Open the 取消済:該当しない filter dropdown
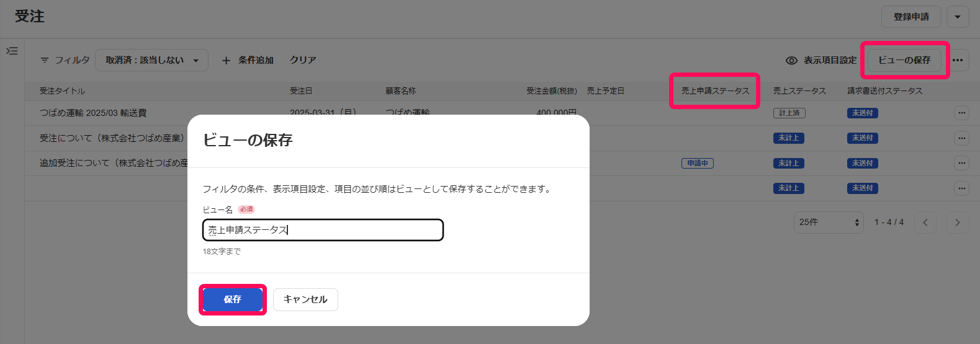 [152, 60]
